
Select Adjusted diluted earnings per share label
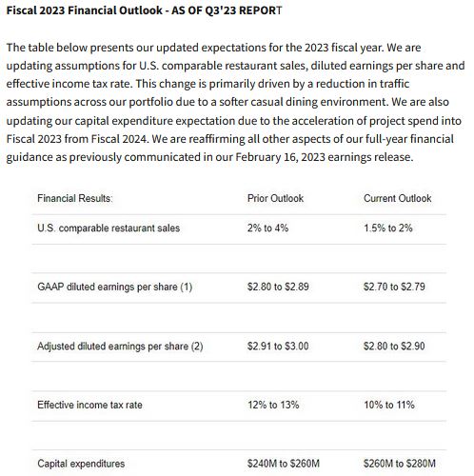pyautogui.click(x=120, y=347)
